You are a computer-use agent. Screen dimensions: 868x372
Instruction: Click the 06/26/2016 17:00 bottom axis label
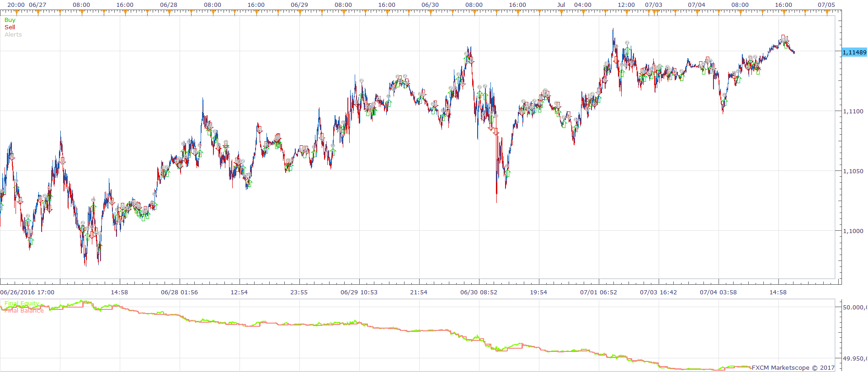(27, 292)
